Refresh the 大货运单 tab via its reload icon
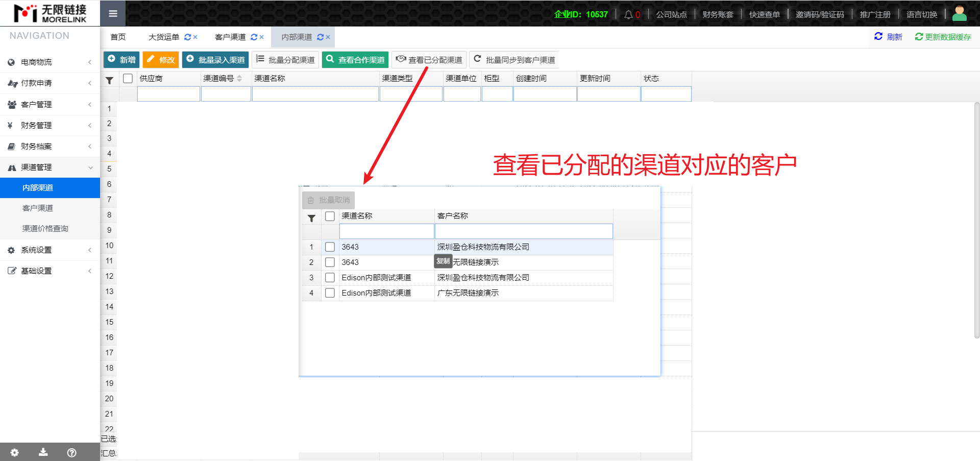Screen dimensions: 980x461 (x=188, y=37)
